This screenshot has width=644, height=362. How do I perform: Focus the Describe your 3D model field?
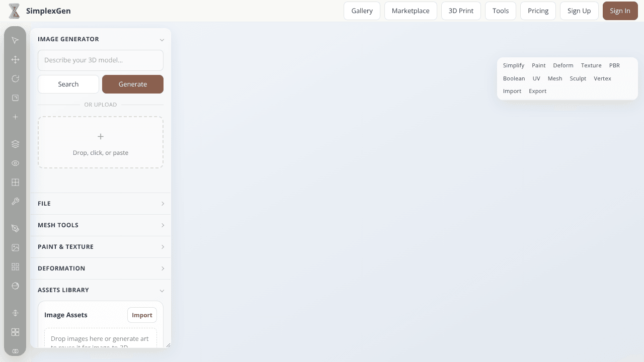[x=101, y=60]
